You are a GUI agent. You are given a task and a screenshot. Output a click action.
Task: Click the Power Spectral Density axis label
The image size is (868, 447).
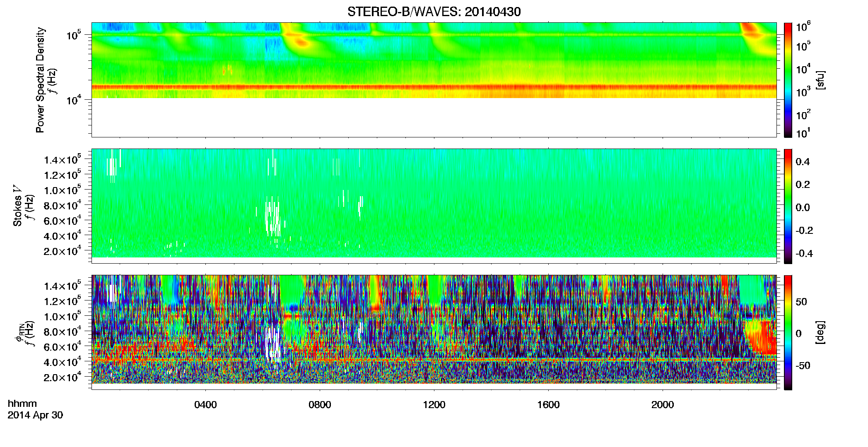point(40,80)
